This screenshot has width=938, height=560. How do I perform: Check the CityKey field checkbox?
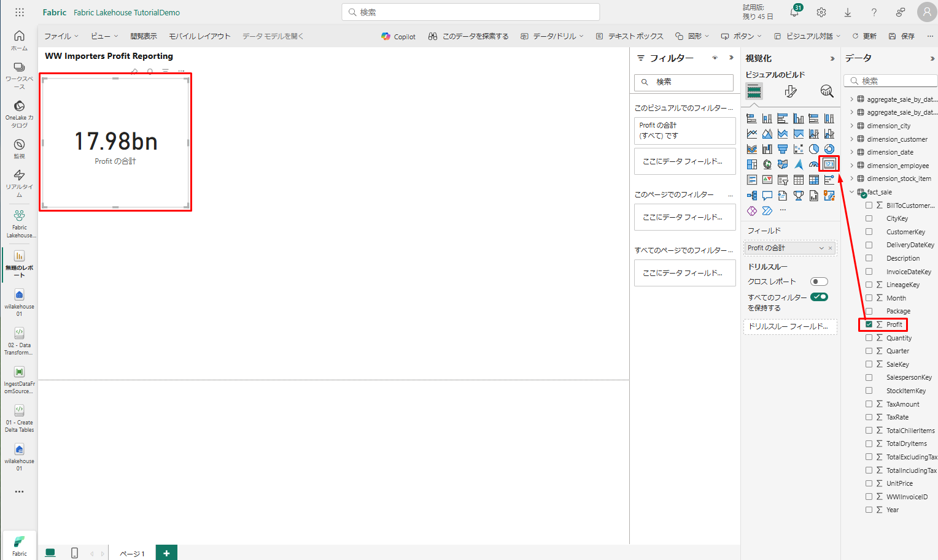[869, 218]
